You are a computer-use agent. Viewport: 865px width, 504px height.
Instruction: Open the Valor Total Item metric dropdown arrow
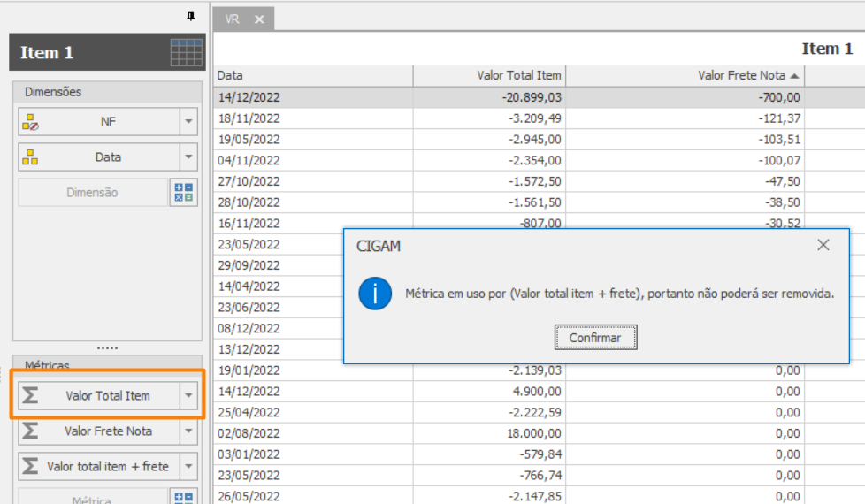[188, 395]
